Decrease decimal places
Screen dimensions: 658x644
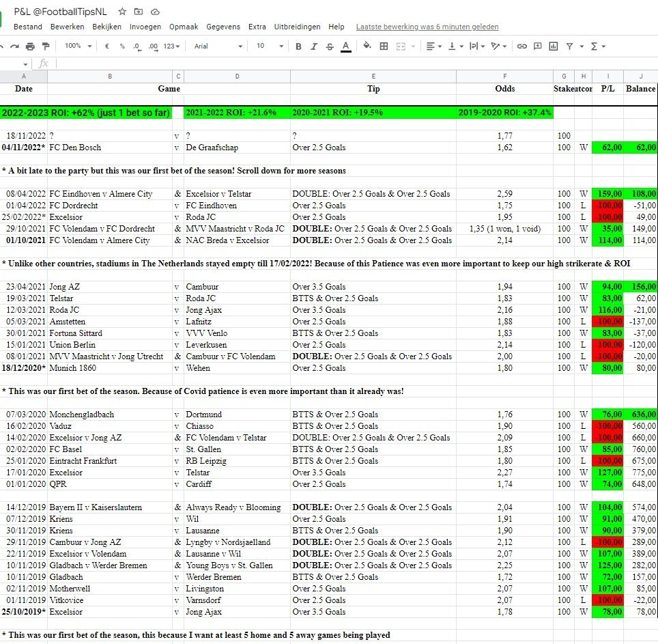pyautogui.click(x=137, y=46)
